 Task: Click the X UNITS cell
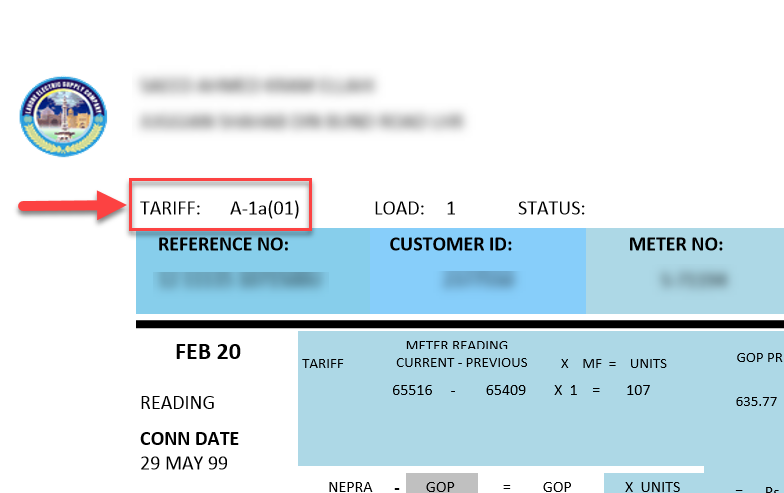[654, 484]
